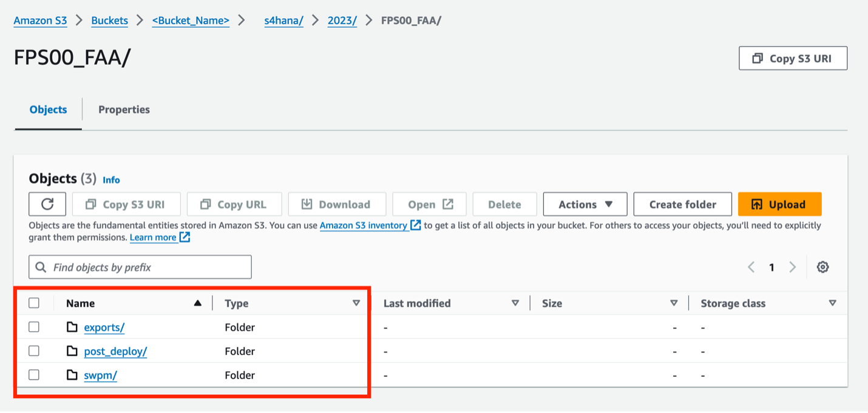Click Copy S3 URI in objects toolbar
The height and width of the screenshot is (413, 868).
[126, 204]
